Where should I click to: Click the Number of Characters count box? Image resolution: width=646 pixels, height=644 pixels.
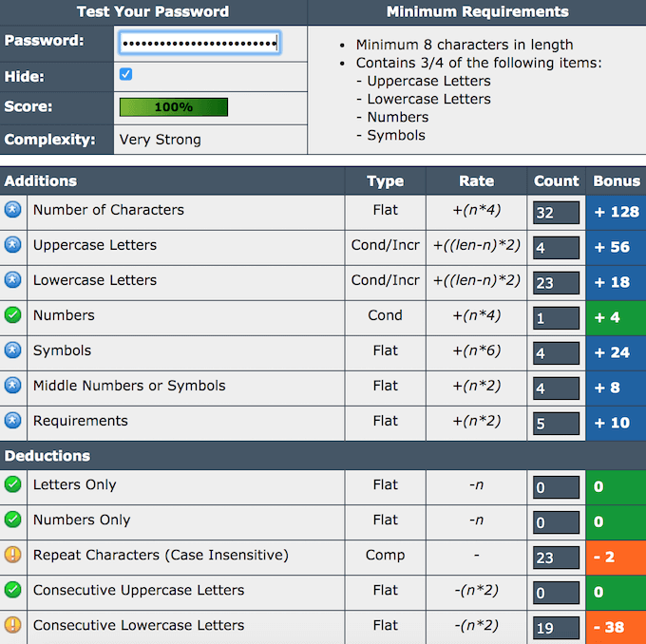tap(556, 213)
